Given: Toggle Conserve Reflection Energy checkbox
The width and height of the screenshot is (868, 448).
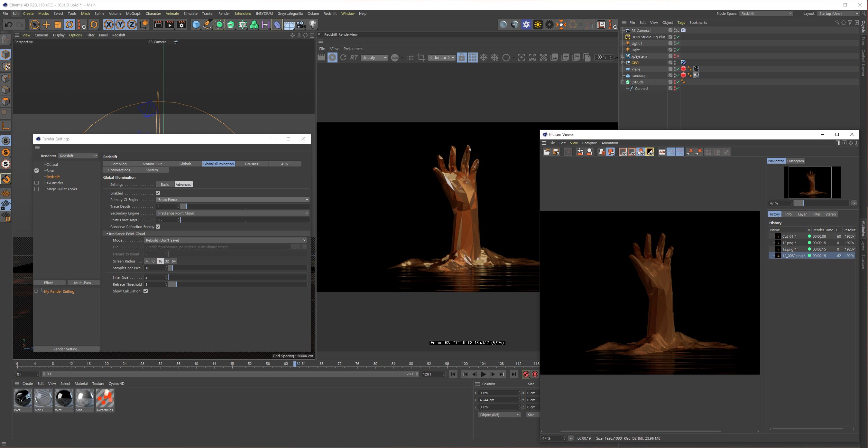Looking at the screenshot, I should point(158,227).
